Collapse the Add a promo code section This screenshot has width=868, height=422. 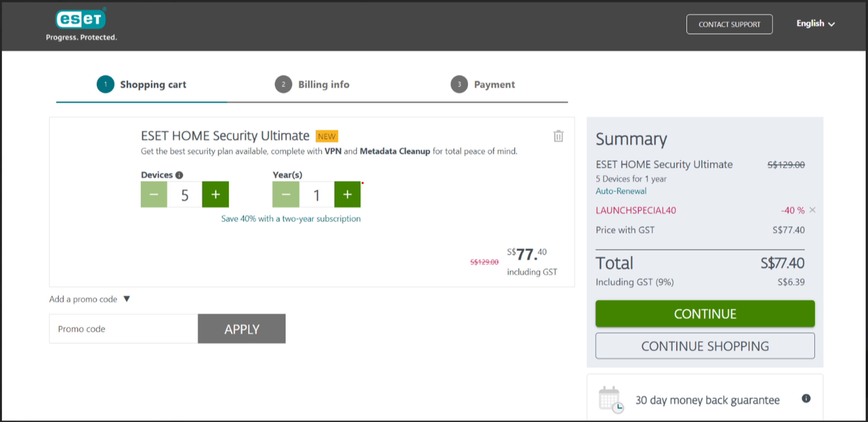point(90,299)
